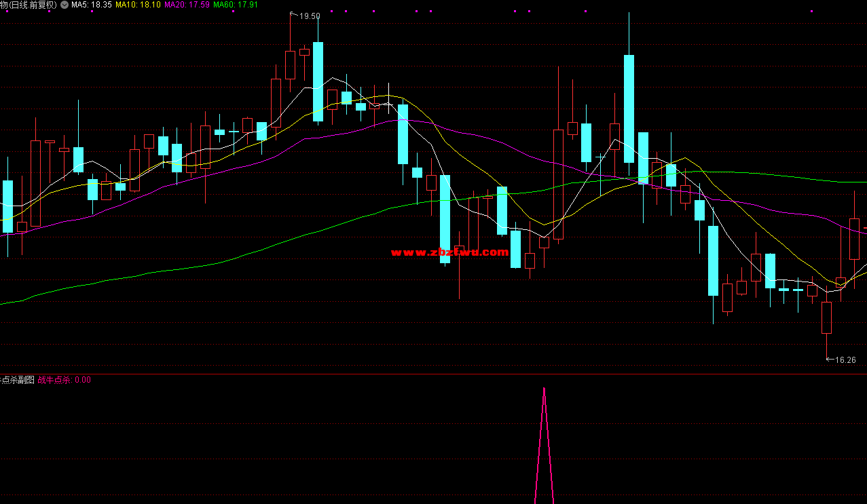
Task: Select tall cyan candle beside 19.50 high
Action: [x=318, y=81]
